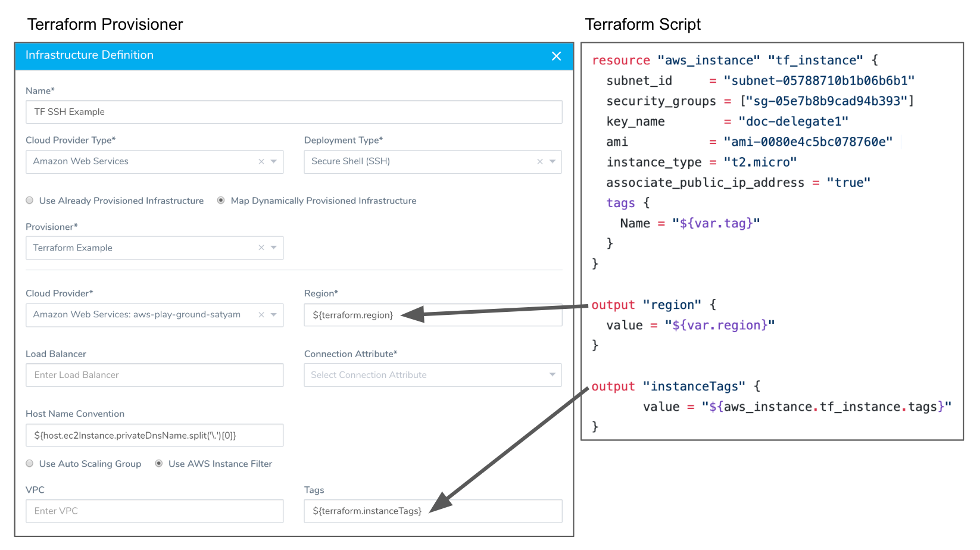The width and height of the screenshot is (980, 550).
Task: Click the Connection Attribute* label
Action: [351, 354]
